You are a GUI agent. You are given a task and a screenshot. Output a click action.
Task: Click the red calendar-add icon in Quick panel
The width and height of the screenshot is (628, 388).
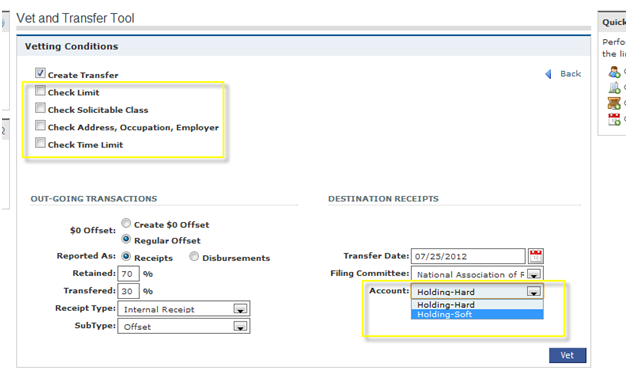614,119
